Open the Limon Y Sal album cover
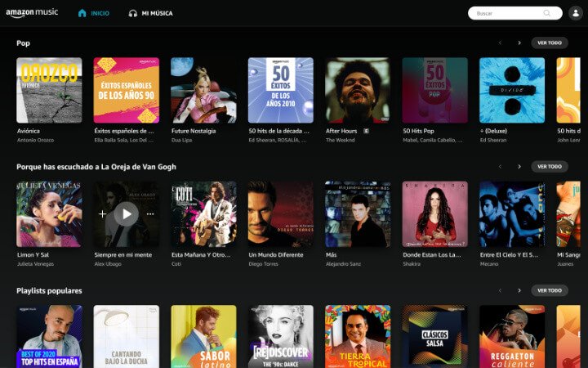The height and width of the screenshot is (368, 588). click(x=49, y=214)
